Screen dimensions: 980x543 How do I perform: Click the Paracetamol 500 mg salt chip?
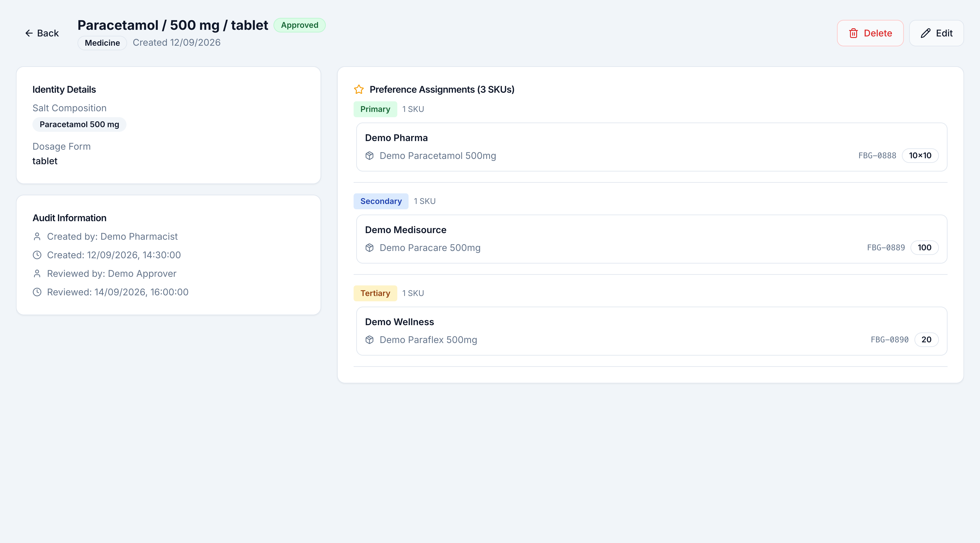[x=79, y=124]
